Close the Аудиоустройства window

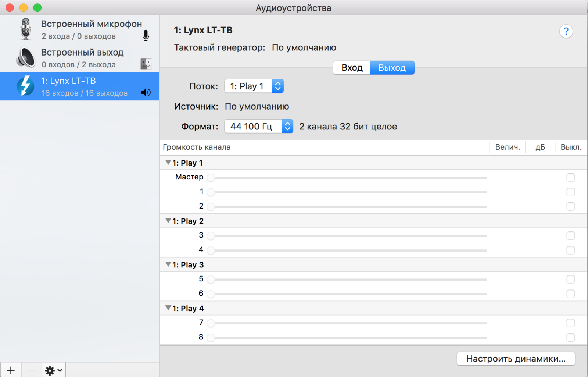pos(10,7)
